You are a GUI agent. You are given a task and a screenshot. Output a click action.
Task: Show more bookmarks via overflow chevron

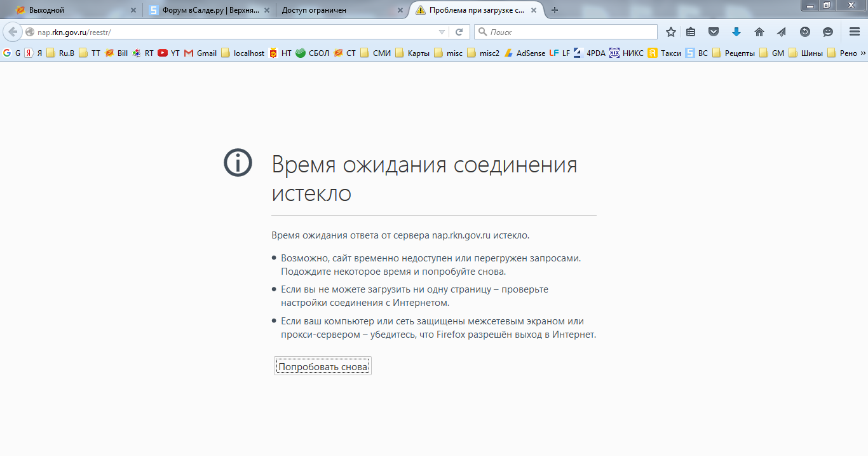(863, 53)
